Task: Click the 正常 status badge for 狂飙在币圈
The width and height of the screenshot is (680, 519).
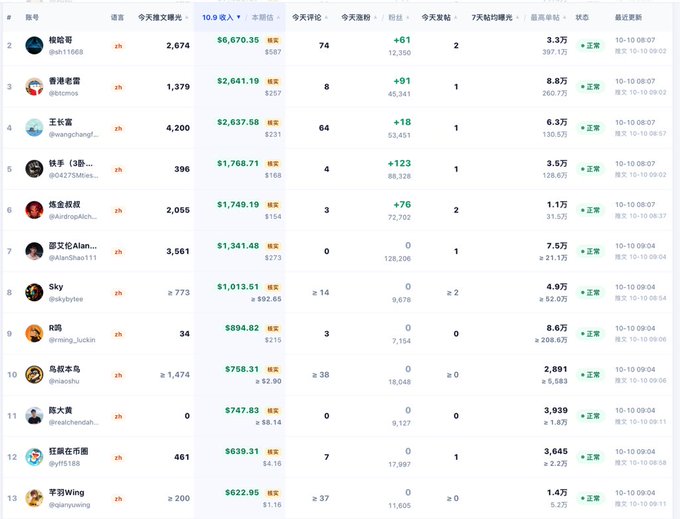Action: click(591, 457)
